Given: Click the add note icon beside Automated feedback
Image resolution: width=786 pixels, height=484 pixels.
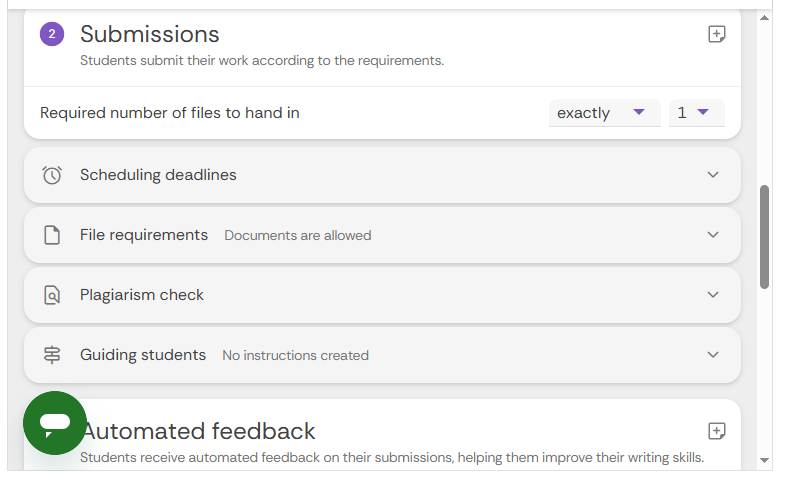Looking at the screenshot, I should 716,431.
